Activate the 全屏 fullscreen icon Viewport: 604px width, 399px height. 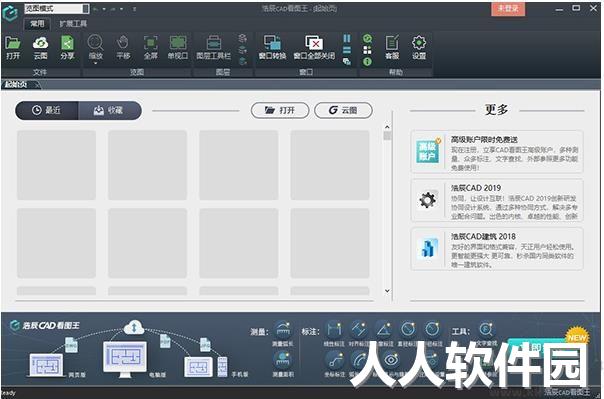(150, 47)
